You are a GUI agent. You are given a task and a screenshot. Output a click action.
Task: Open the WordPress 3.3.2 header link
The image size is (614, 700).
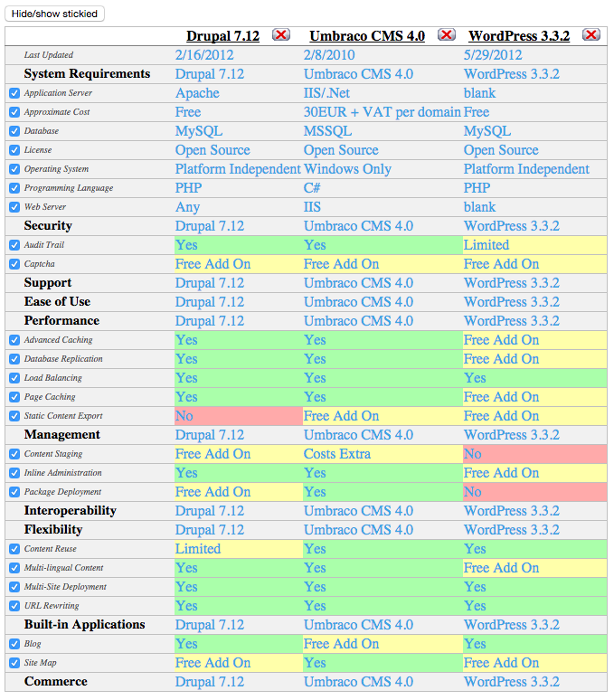pyautogui.click(x=519, y=35)
